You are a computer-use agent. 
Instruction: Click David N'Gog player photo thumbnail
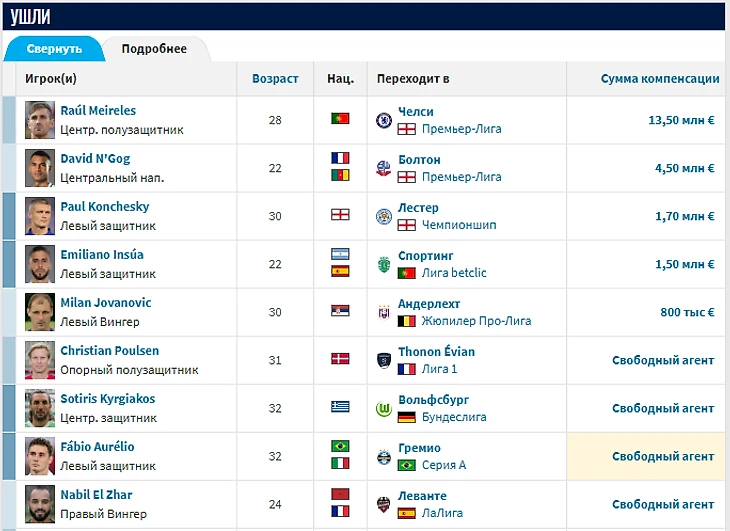click(x=40, y=168)
